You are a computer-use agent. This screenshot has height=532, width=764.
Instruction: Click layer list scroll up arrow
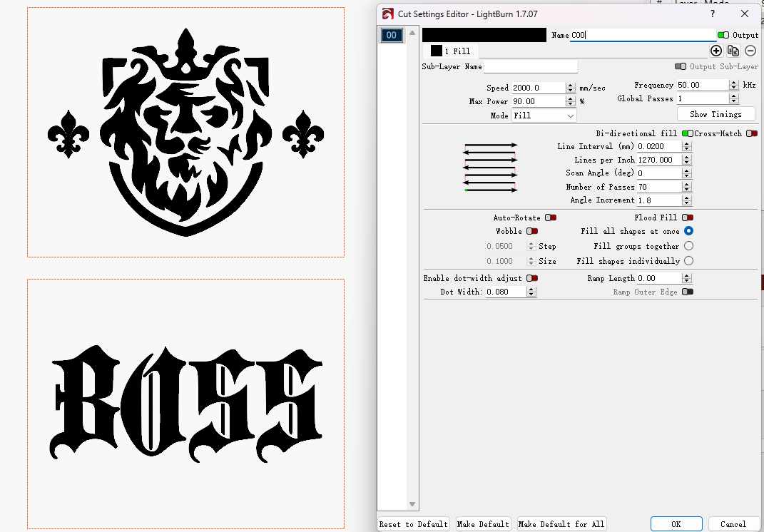click(x=412, y=33)
